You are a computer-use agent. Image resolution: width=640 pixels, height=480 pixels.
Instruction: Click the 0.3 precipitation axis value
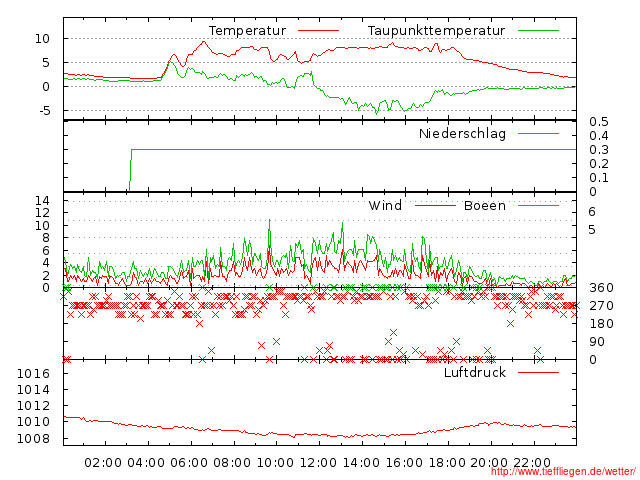[x=599, y=150]
